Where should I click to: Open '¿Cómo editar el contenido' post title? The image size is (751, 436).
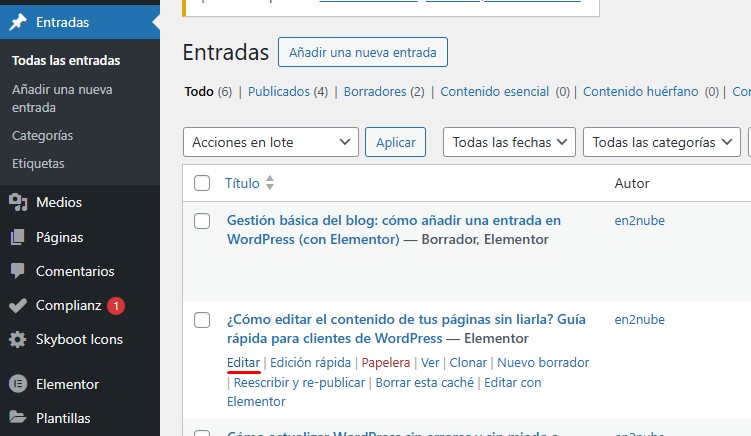[406, 329]
